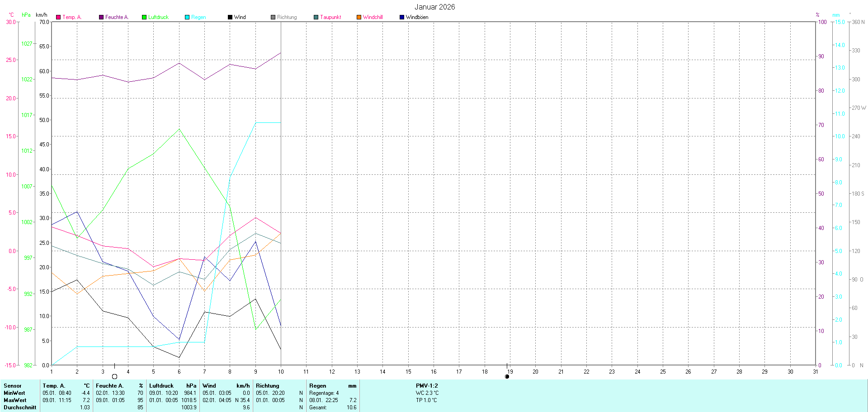
Task: Select the Luftdruck column header in table
Action: 161,386
